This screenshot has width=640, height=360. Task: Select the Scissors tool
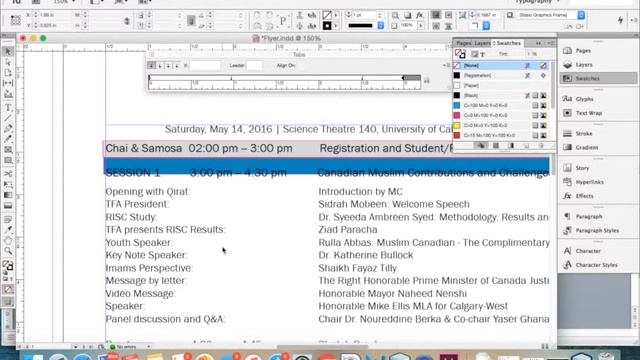click(8, 174)
